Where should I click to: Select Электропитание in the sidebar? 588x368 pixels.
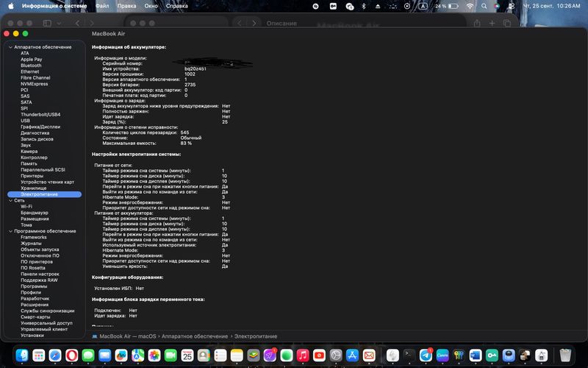point(45,194)
